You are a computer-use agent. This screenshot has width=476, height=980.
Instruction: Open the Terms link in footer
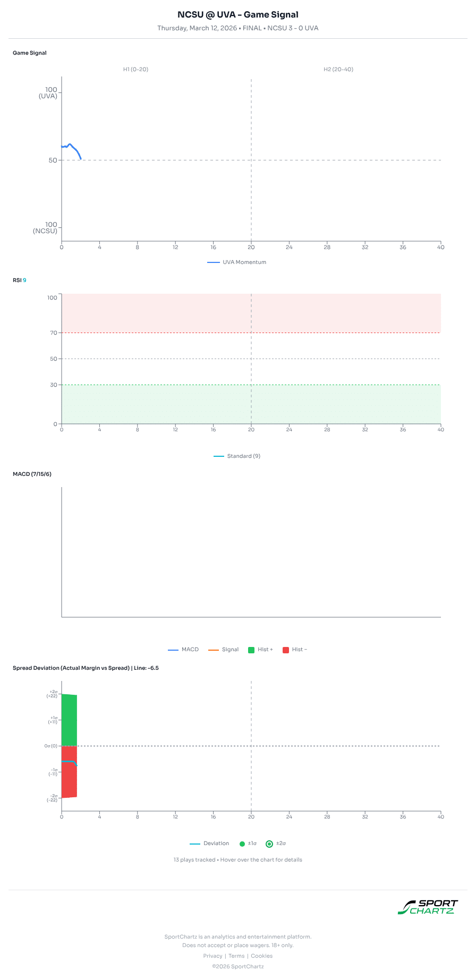tap(236, 956)
